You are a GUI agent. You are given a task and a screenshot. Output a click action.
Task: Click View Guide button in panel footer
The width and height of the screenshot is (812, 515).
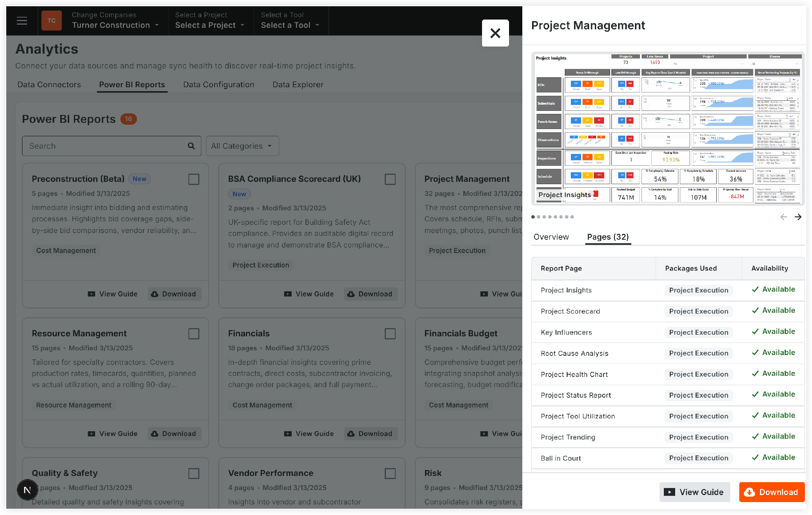click(x=695, y=492)
